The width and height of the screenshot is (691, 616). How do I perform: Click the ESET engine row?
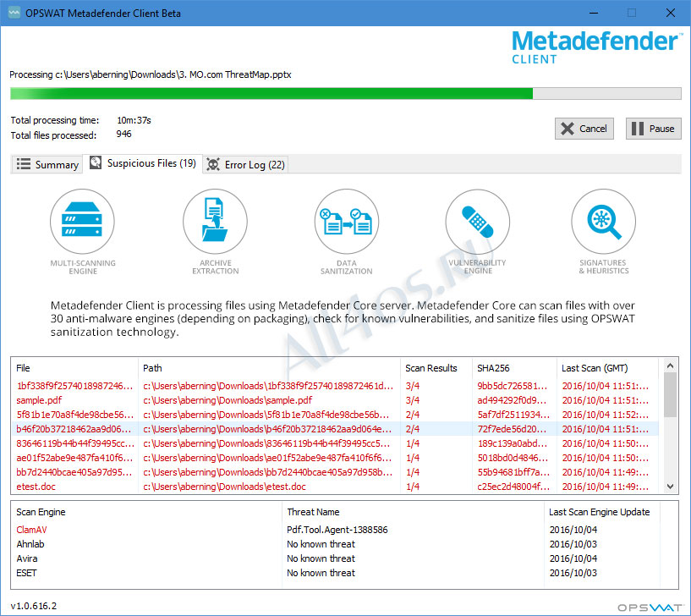[x=335, y=573]
